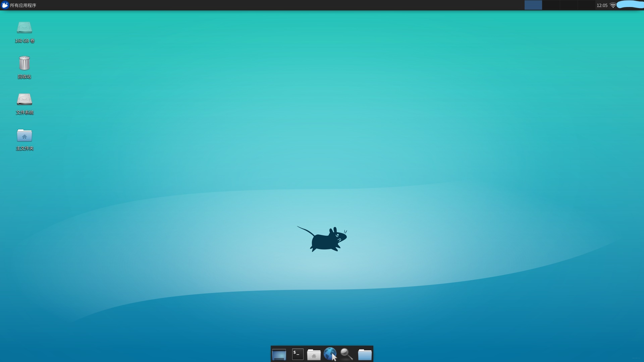
Task: Open the application finder magnifier icon
Action: (x=346, y=354)
